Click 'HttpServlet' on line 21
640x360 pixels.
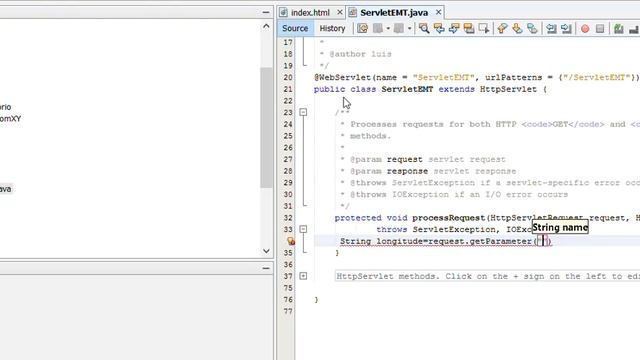coord(508,89)
